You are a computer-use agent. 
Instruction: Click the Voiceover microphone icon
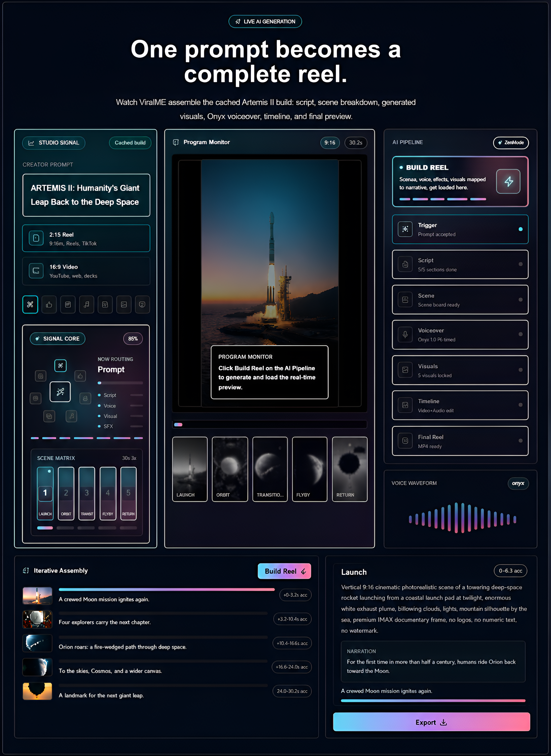(405, 334)
